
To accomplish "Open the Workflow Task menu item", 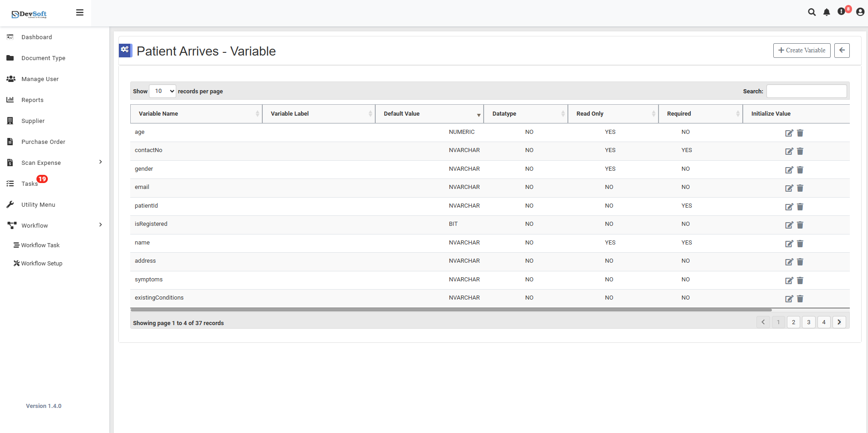I will click(x=40, y=245).
